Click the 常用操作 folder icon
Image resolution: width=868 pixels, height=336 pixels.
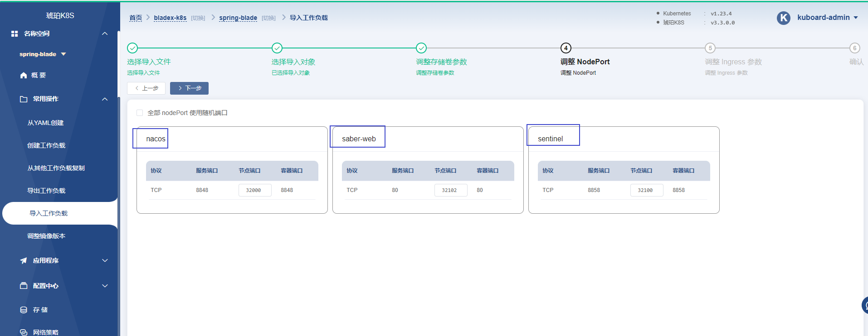24,99
